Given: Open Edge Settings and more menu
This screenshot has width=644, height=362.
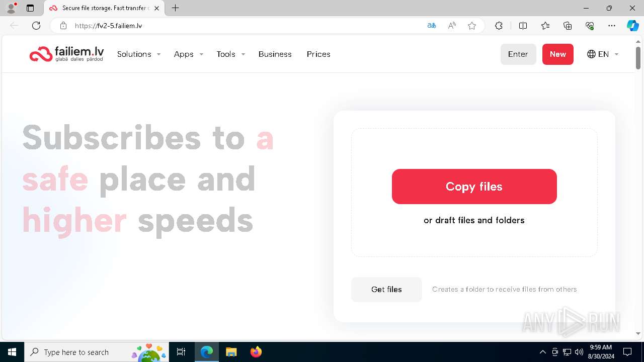Looking at the screenshot, I should [612, 26].
